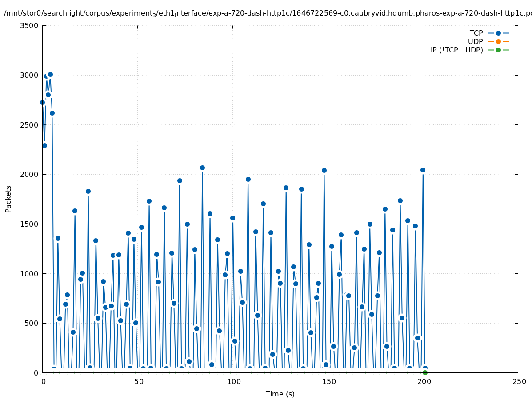Click the file path title at top
Screen dimensions: 532x400
pos(266,13)
